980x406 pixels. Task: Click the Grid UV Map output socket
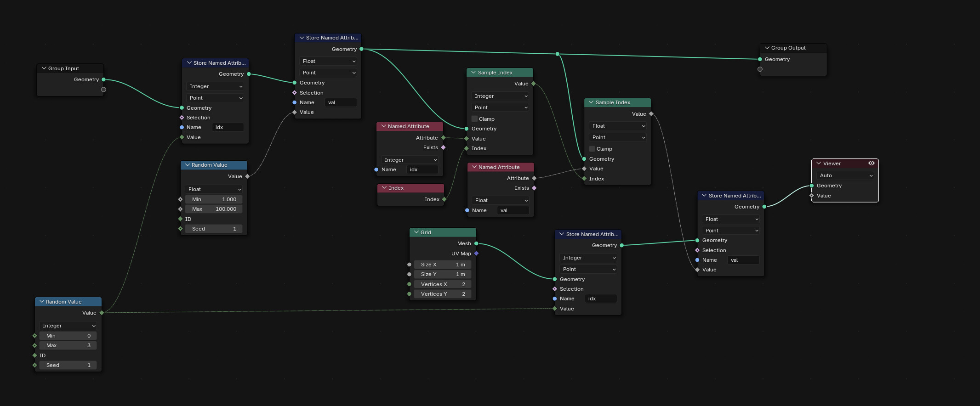[x=476, y=254]
